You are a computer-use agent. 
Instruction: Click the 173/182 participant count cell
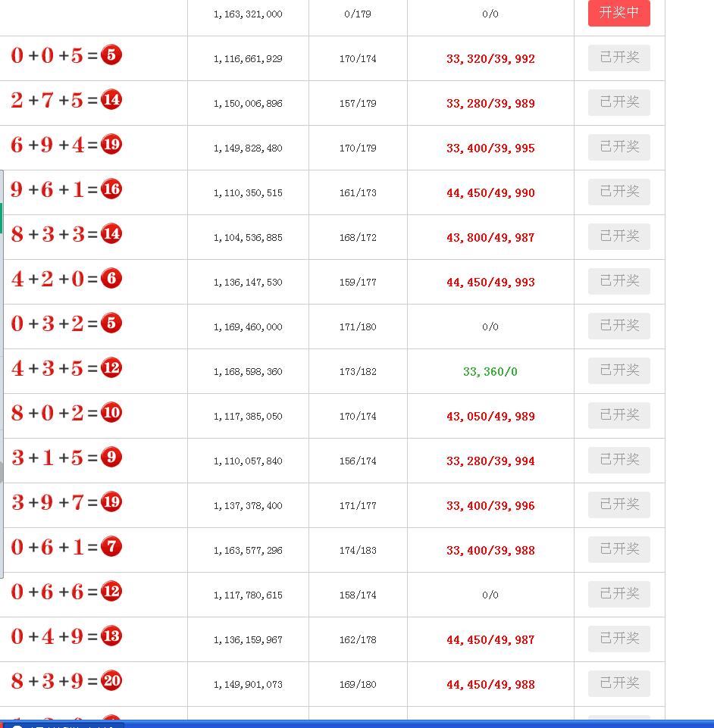[x=358, y=372]
